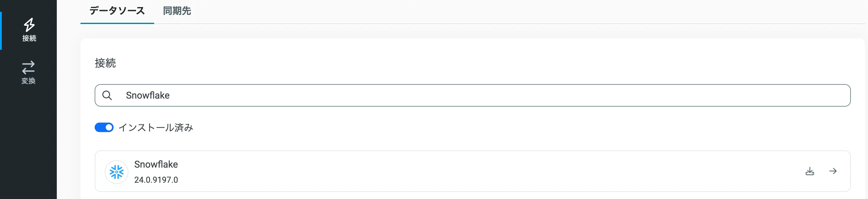The height and width of the screenshot is (199, 868).
Task: Click the Snowflake version number 24.0.9197.0
Action: [x=156, y=180]
